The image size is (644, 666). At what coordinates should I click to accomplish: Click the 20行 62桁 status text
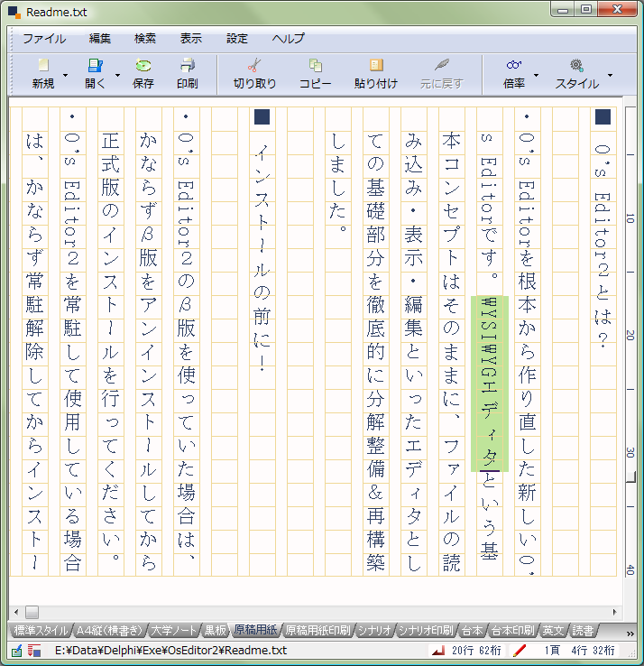pyautogui.click(x=476, y=651)
